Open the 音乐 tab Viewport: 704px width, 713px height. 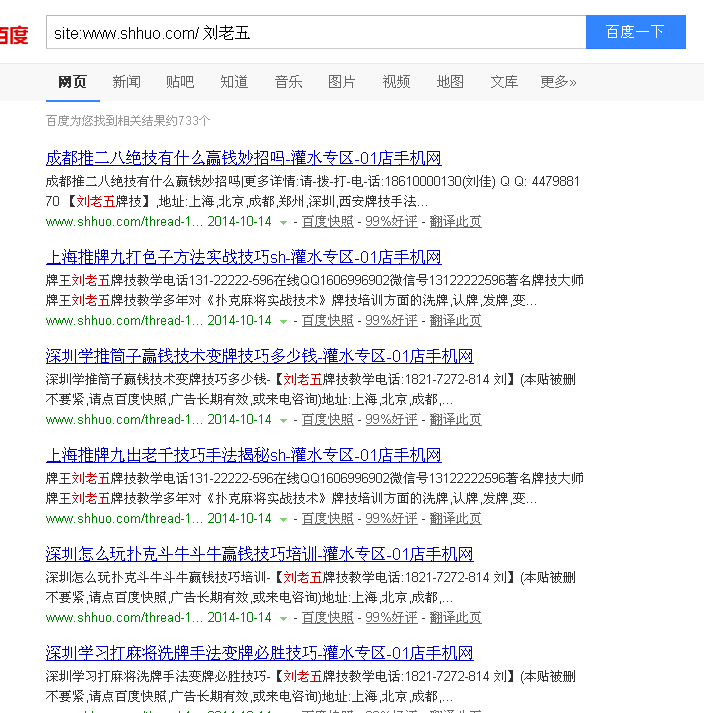[x=288, y=82]
